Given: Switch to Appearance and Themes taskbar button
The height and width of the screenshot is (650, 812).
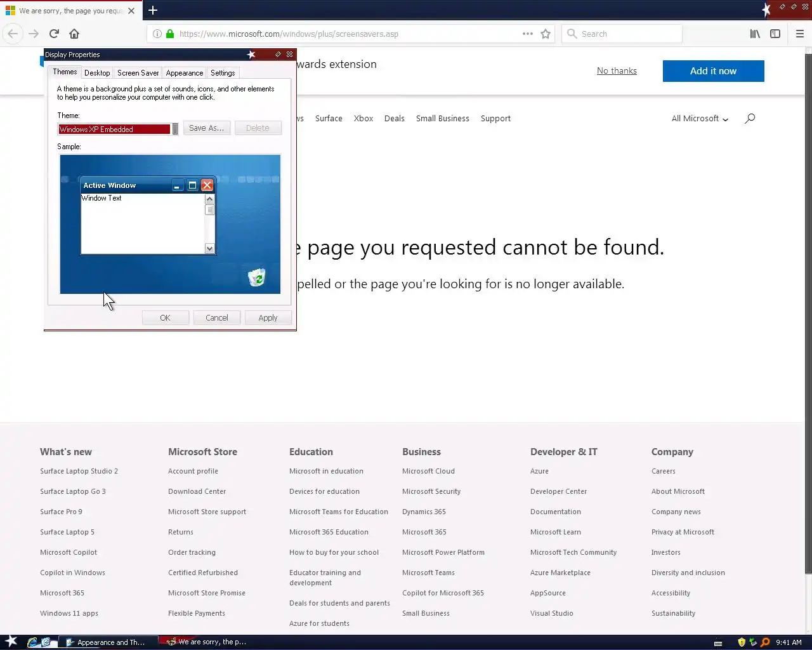Looking at the screenshot, I should (108, 642).
